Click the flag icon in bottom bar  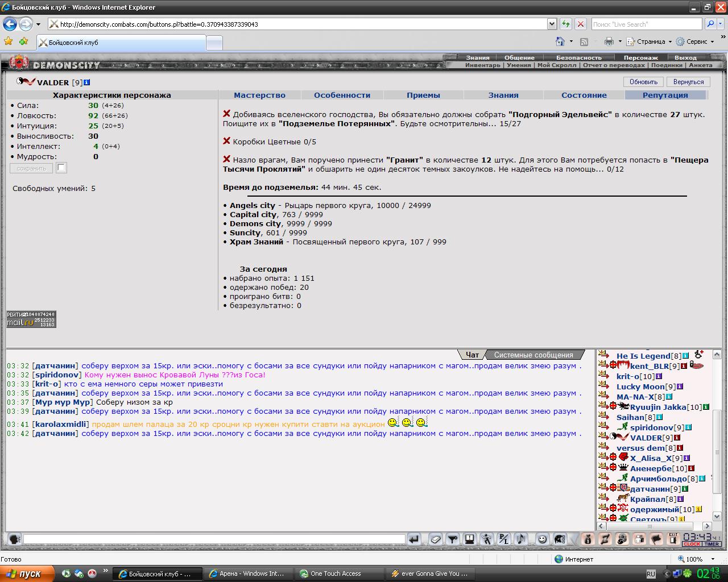656,539
